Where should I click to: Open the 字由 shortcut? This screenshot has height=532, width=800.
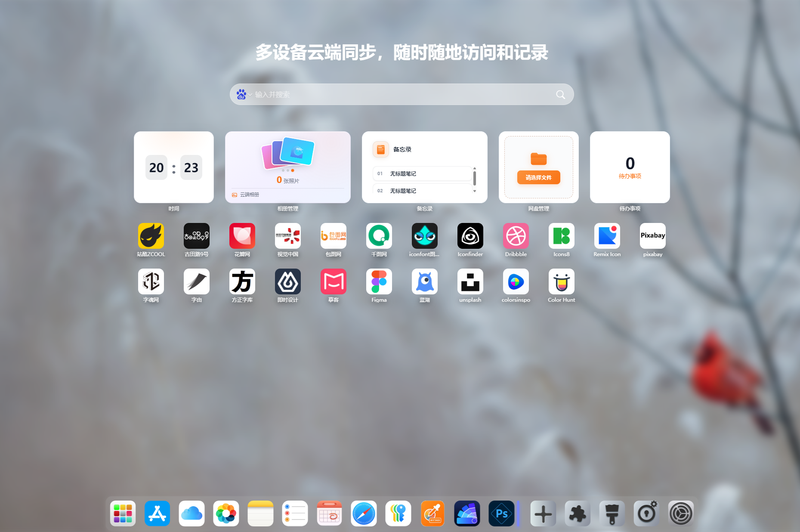click(x=197, y=281)
